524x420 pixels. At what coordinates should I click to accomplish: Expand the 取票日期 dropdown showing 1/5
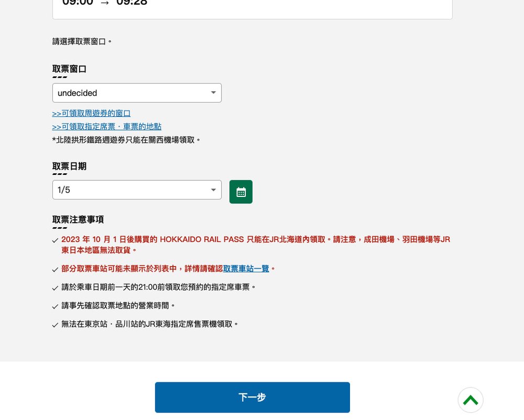tap(137, 190)
